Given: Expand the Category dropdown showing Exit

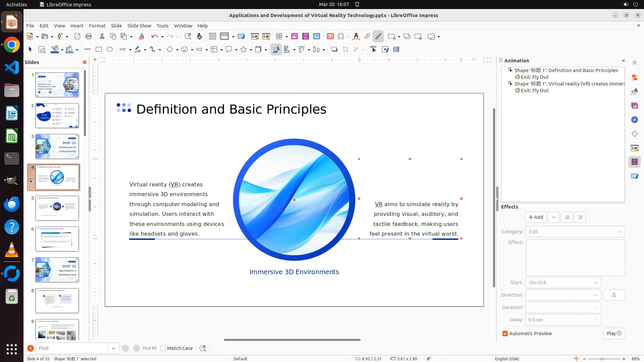Looking at the screenshot, I should tap(575, 232).
